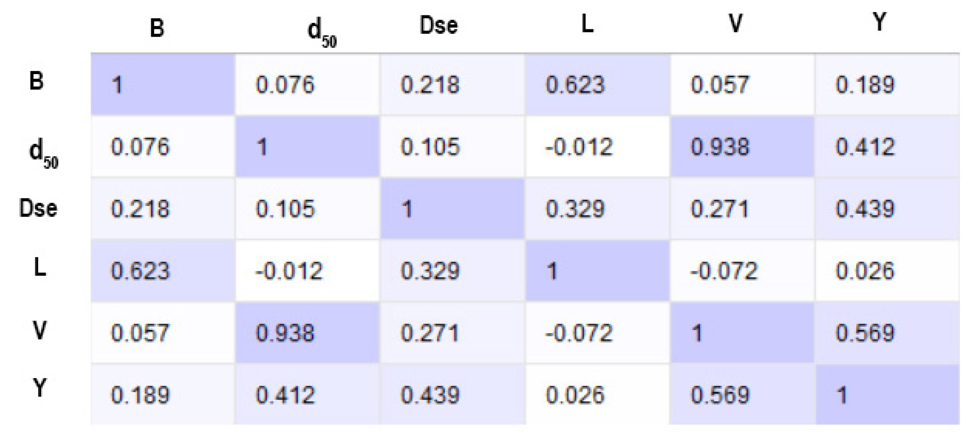Select the Dse column header
Image resolution: width=980 pixels, height=442 pixels.
pos(438,26)
